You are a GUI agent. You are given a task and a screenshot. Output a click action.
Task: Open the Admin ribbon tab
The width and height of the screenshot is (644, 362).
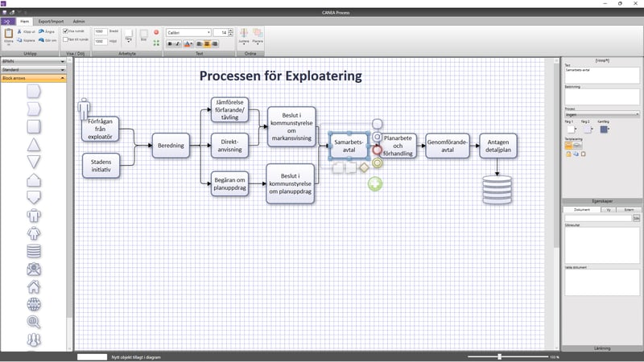(79, 22)
